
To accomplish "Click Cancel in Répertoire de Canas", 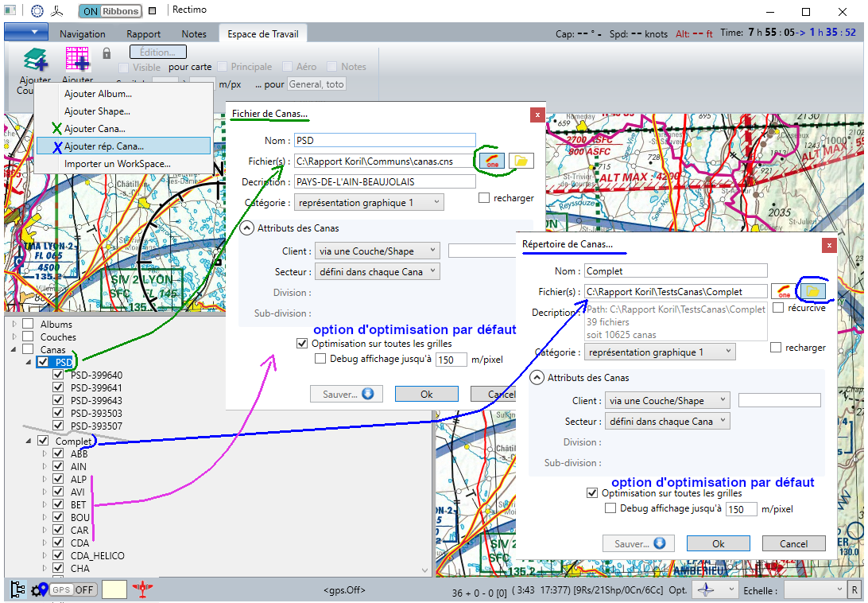I will (x=793, y=543).
